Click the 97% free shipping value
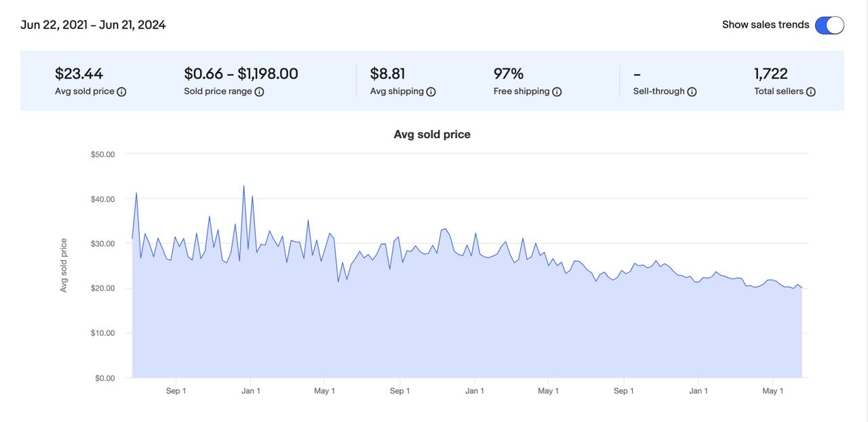Screen dimensions: 868x422 pos(509,73)
